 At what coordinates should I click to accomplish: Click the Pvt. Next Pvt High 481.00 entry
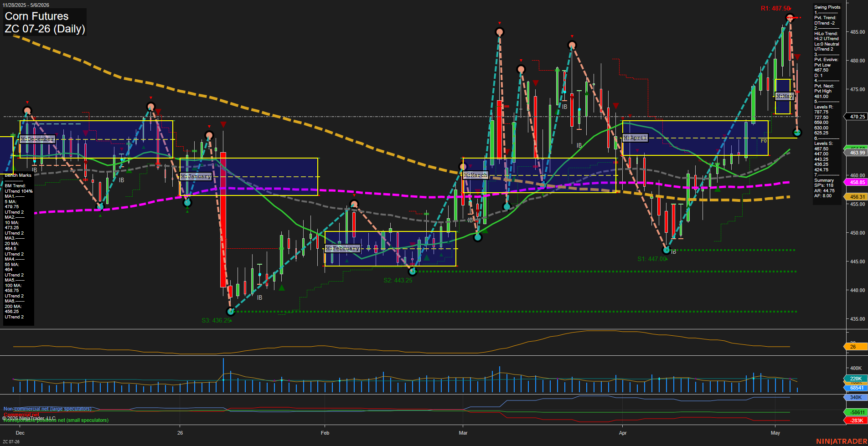pos(824,91)
